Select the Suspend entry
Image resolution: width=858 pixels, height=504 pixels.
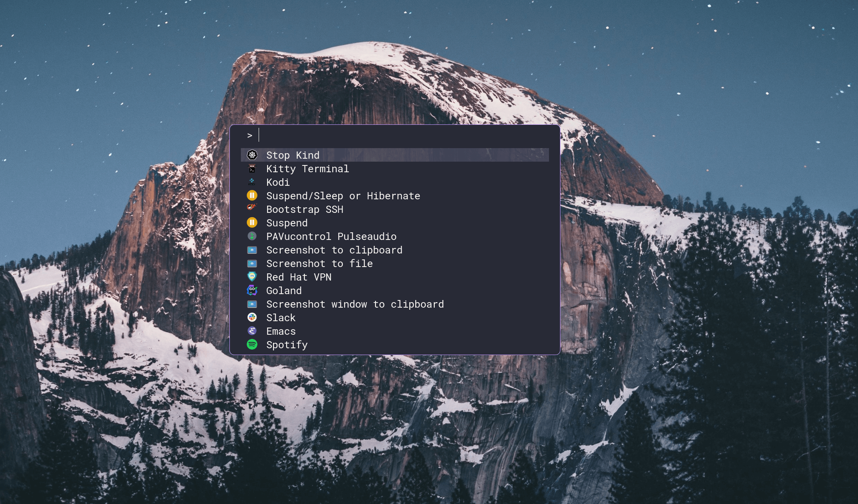(x=287, y=223)
